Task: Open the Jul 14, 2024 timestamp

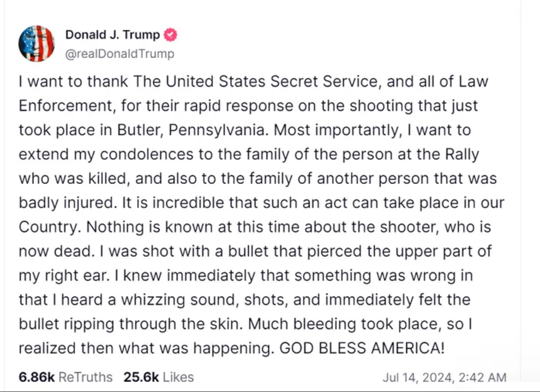Action: (x=444, y=377)
